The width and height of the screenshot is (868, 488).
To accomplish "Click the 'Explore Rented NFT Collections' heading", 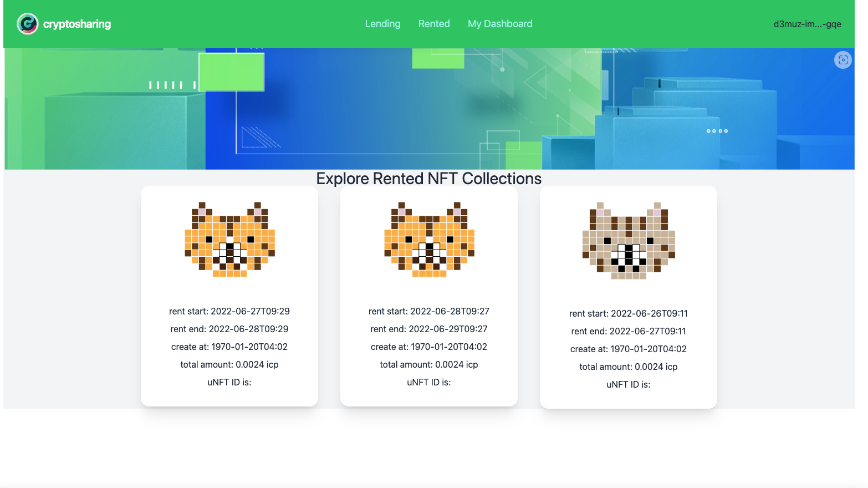I will point(428,179).
